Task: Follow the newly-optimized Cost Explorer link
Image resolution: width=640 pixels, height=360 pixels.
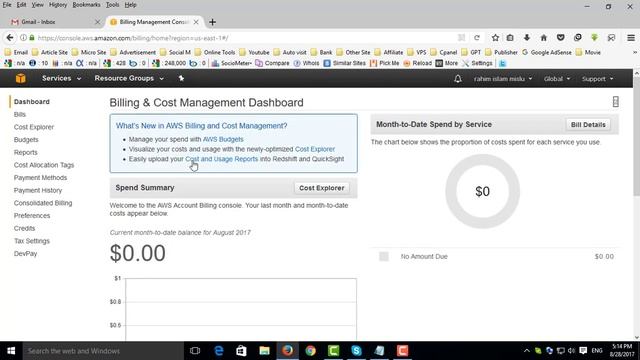Action: point(315,149)
